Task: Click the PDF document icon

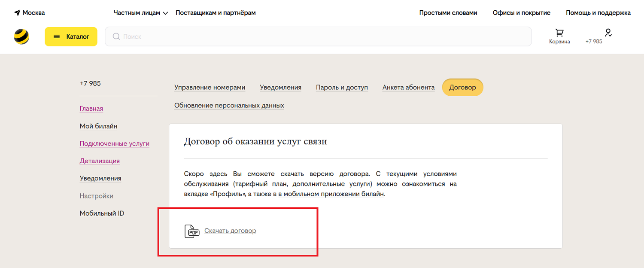Action: (192, 231)
